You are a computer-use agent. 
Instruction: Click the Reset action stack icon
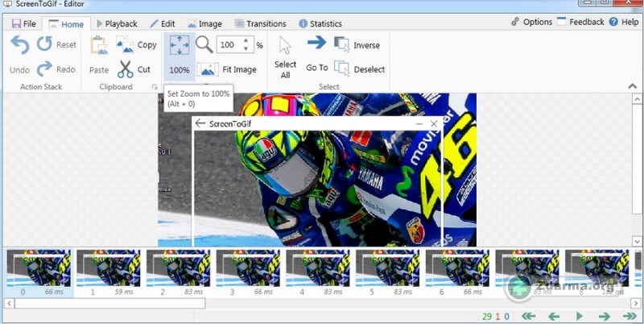pyautogui.click(x=45, y=44)
